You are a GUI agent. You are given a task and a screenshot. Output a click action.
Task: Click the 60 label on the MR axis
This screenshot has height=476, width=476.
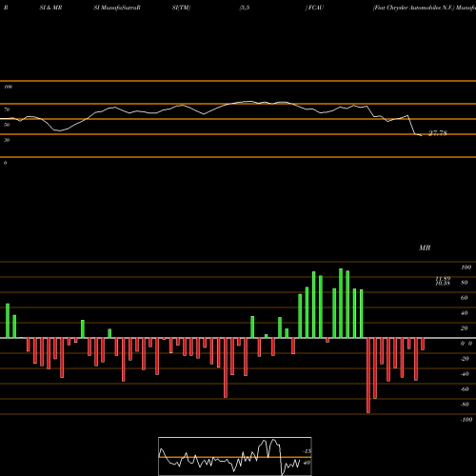tap(465, 298)
